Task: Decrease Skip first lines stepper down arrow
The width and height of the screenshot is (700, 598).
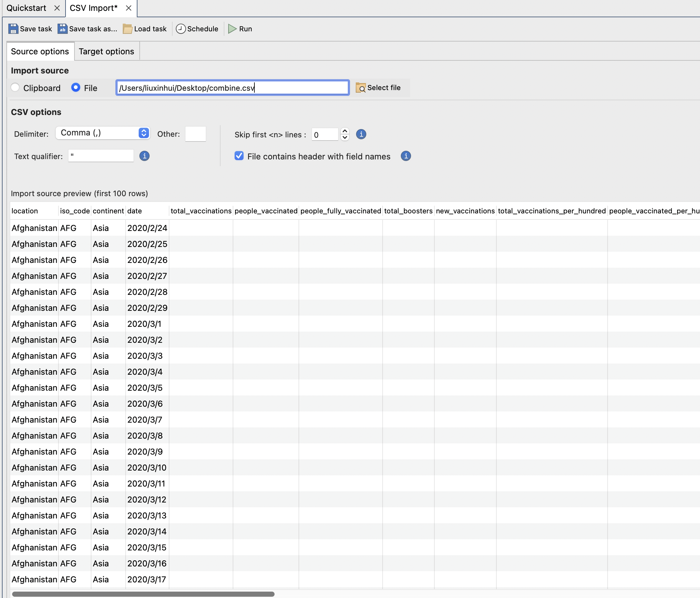Action: tap(345, 137)
